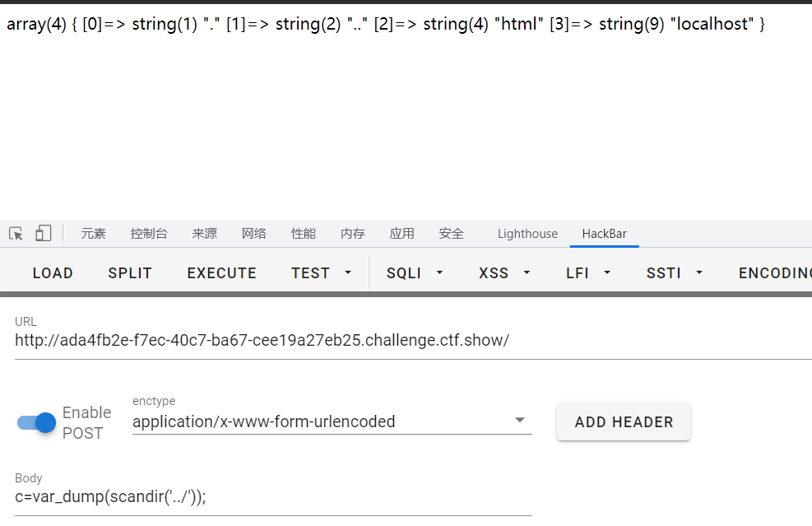Open the Lighthouse tab
The width and height of the screenshot is (812, 526).
(527, 234)
